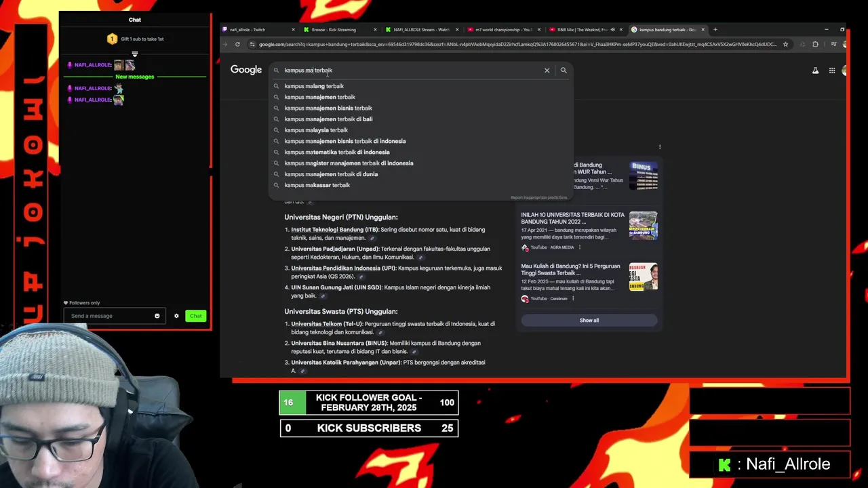Collapse the chat leaderboard arrow
Viewport: 868px width, 488px height.
point(135,54)
